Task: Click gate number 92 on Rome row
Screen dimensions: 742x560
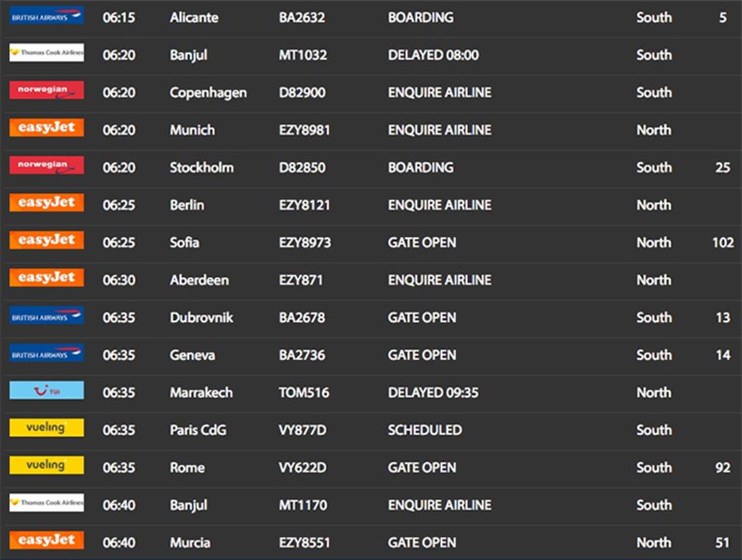Action: (x=722, y=468)
